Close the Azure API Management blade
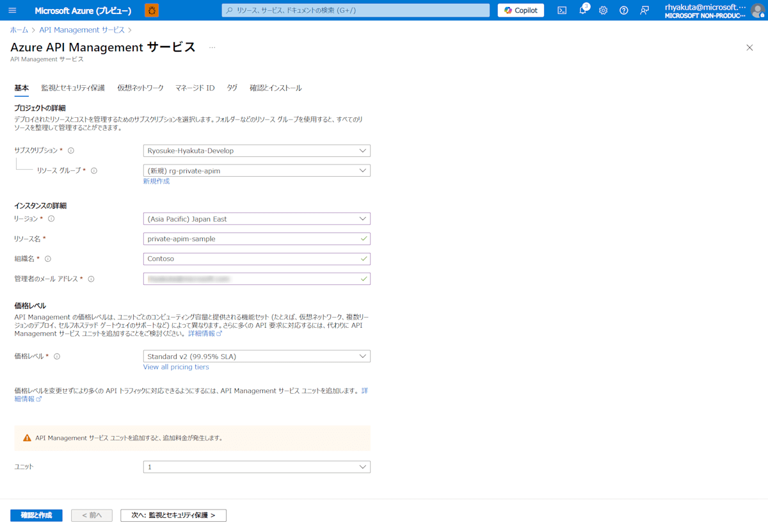The height and width of the screenshot is (532, 768). (749, 47)
